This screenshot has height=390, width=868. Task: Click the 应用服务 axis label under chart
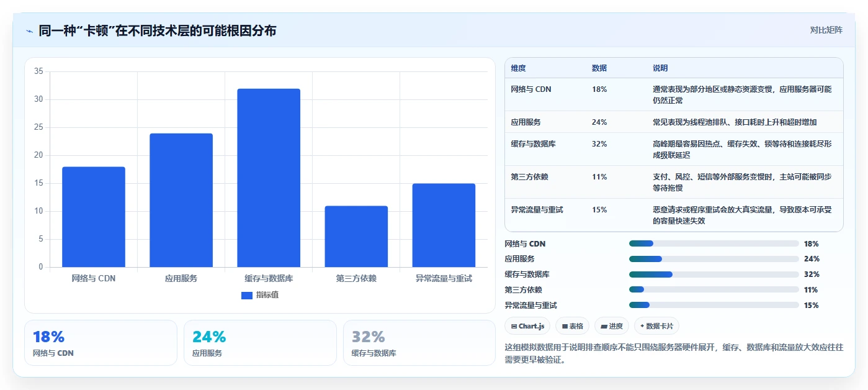pos(181,278)
